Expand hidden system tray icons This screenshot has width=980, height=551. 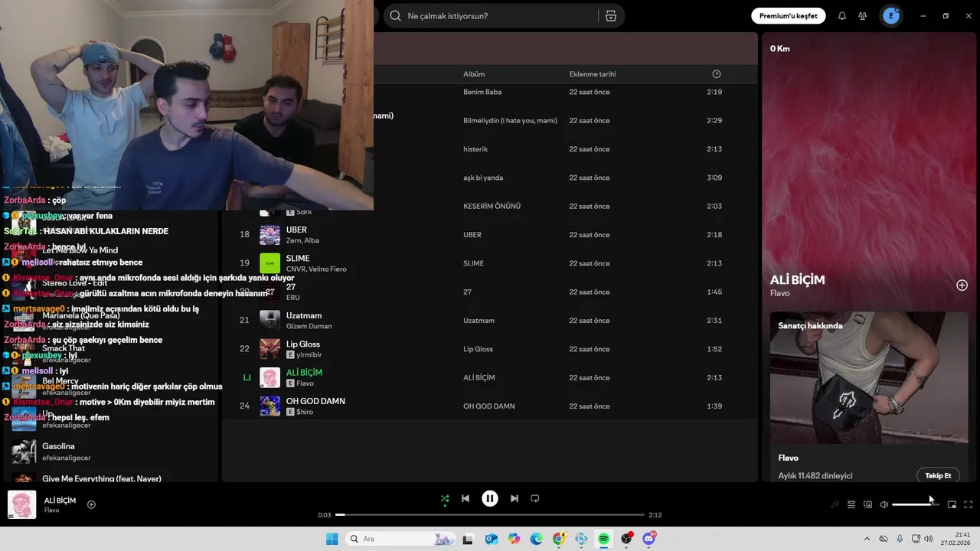coord(867,539)
